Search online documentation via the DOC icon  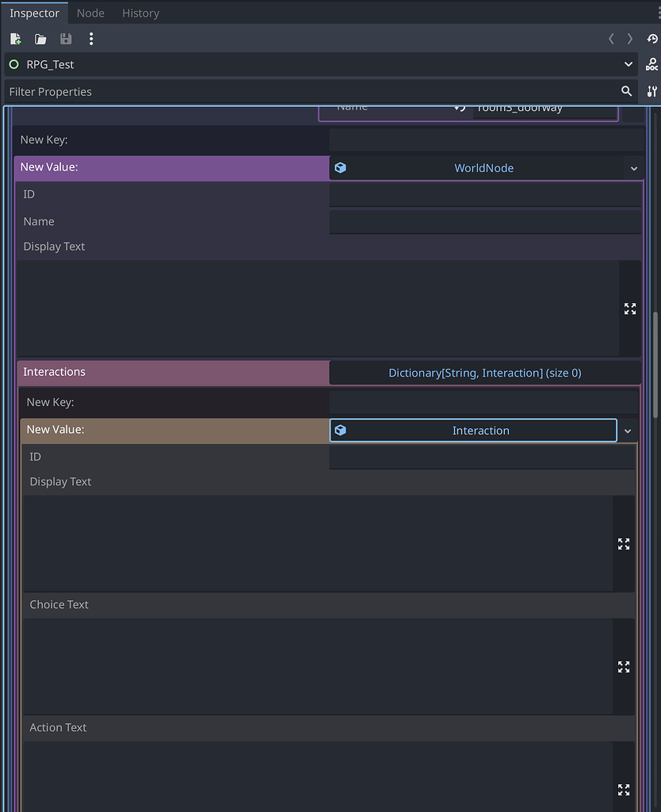coord(651,65)
